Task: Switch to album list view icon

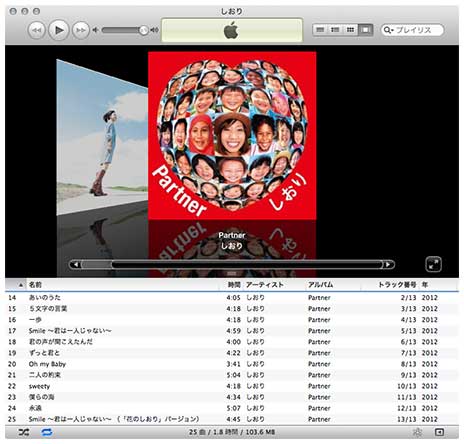Action: point(335,30)
